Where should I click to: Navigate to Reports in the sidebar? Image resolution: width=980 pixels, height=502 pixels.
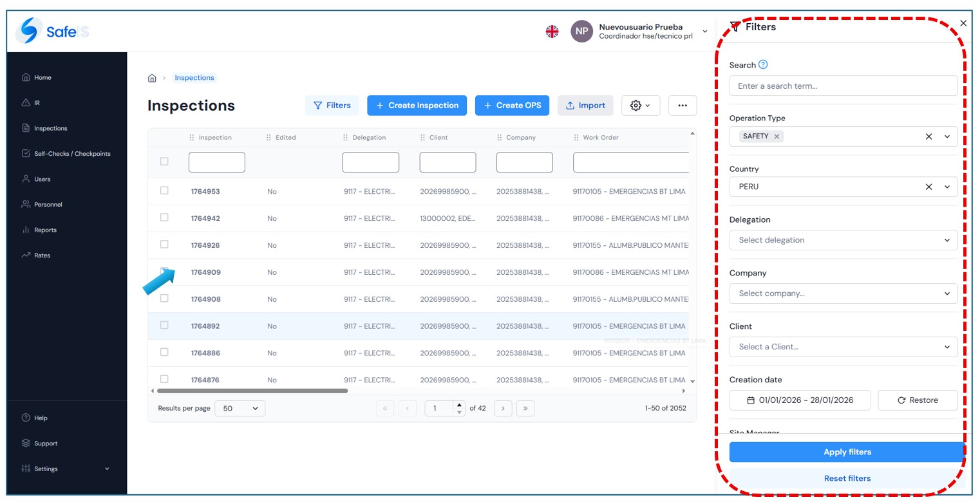(x=45, y=230)
